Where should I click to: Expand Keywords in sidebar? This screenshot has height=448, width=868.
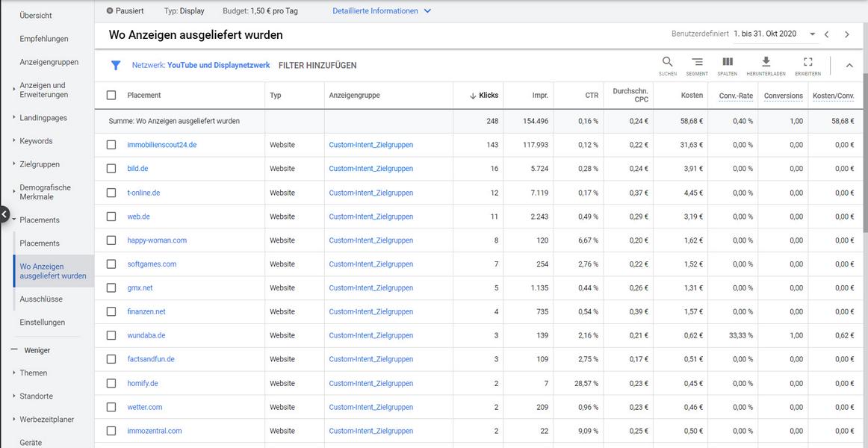pos(14,140)
